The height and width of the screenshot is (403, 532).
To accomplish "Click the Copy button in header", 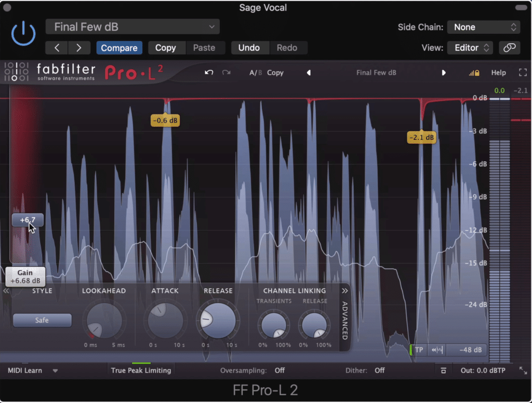I will (166, 48).
